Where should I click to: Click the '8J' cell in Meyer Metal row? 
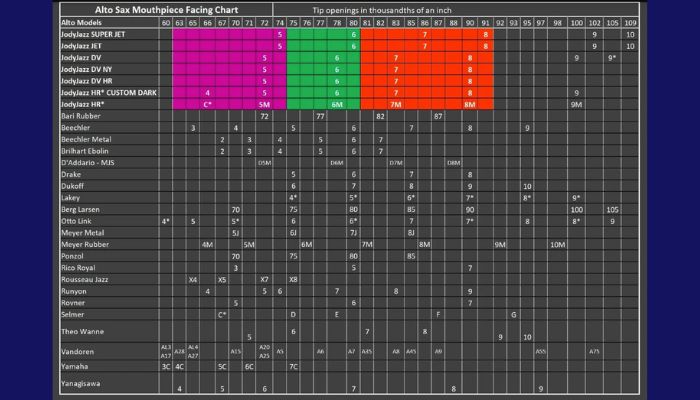point(411,233)
